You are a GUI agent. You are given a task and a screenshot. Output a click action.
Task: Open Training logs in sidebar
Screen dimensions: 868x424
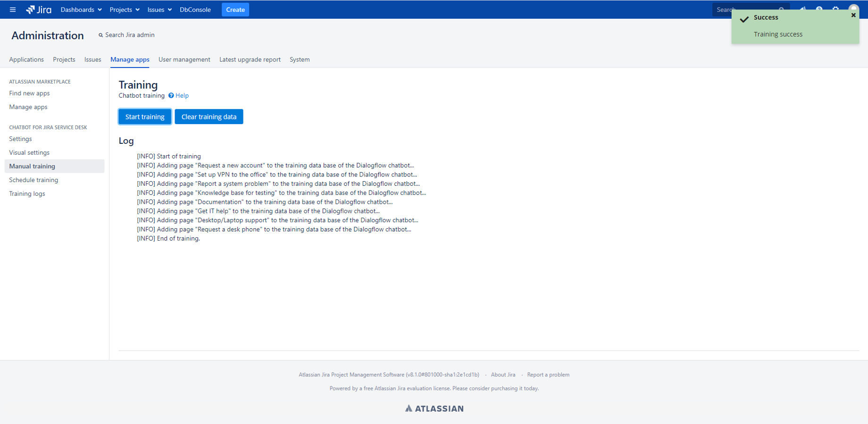coord(27,194)
